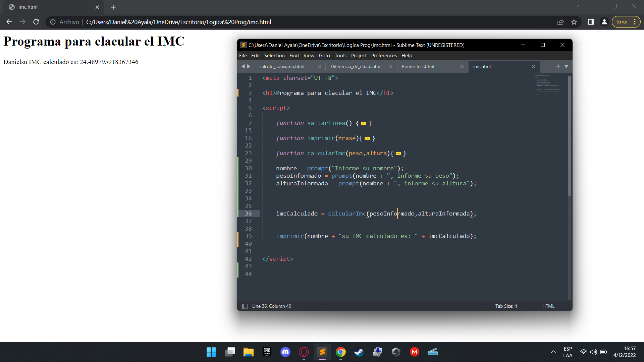
Task: Close Primer test.html tab
Action: click(x=462, y=67)
